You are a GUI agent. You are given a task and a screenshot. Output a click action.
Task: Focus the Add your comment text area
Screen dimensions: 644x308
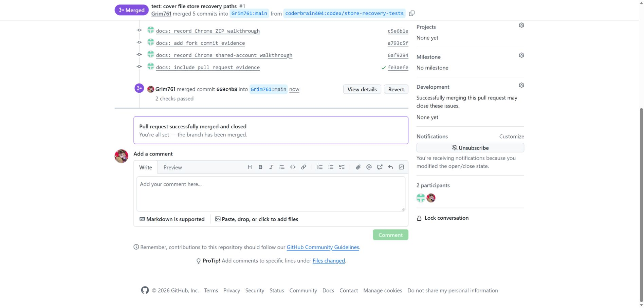tap(271, 194)
